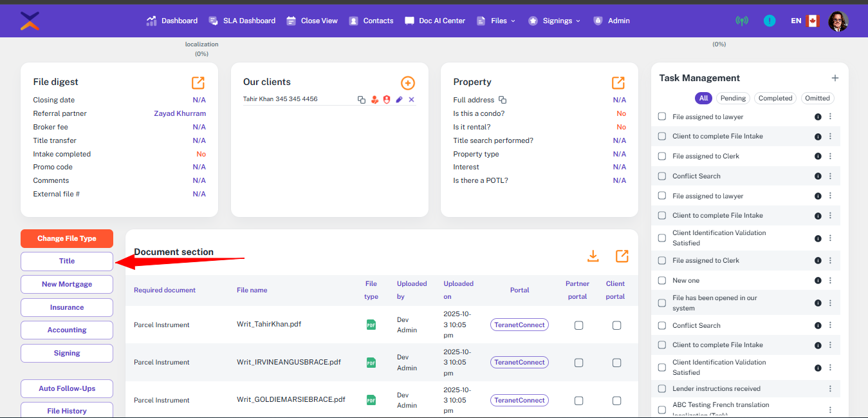Image resolution: width=868 pixels, height=418 pixels.
Task: Add a new client with the plus icon
Action: point(407,82)
